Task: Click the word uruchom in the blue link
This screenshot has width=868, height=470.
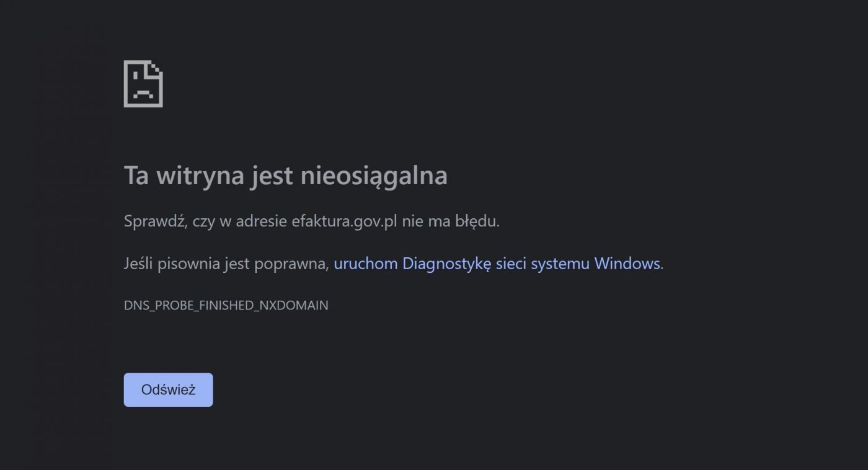Action: (x=365, y=264)
